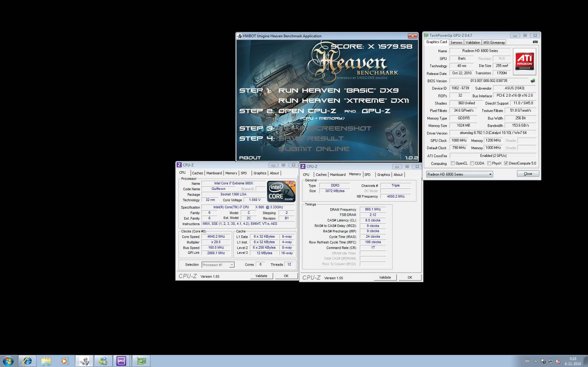Open the MSI Giveaway tab in GPU-Z
Image resolution: width=588 pixels, height=367 pixels.
point(494,42)
